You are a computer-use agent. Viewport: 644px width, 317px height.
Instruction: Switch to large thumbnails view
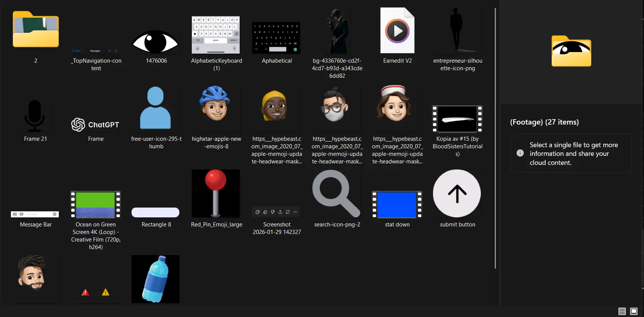pos(634,311)
